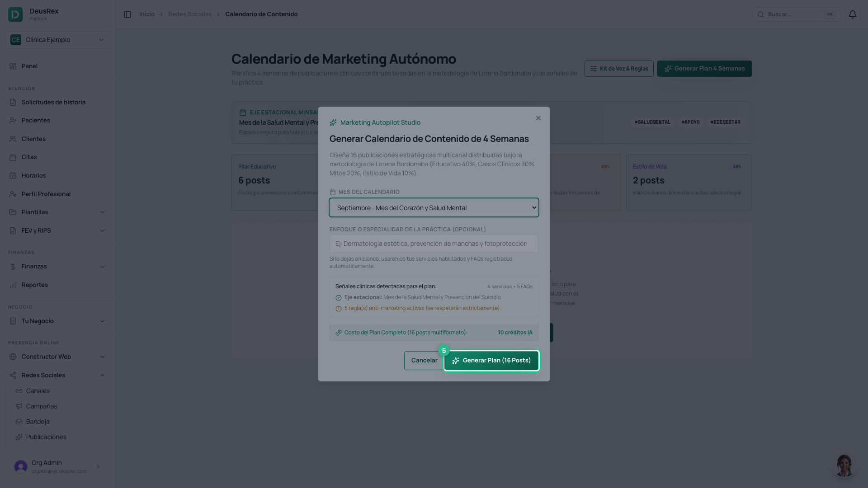The width and height of the screenshot is (868, 488).
Task: Click the Horarios icon in sidebar
Action: [13, 176]
